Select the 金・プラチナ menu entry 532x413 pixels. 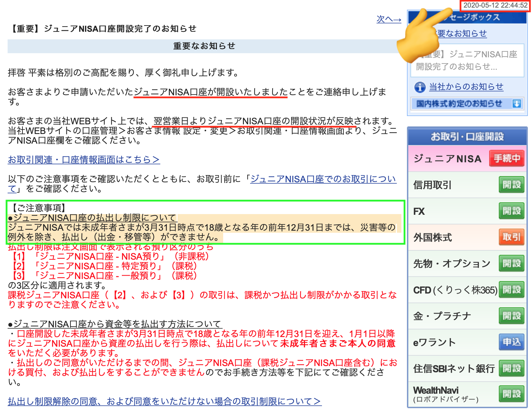pos(442,316)
